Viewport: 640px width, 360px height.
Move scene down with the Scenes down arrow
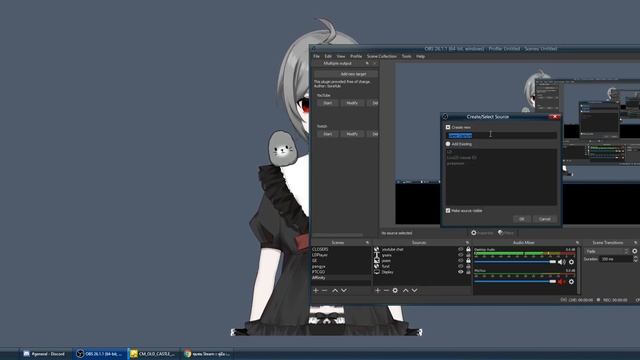coord(344,291)
